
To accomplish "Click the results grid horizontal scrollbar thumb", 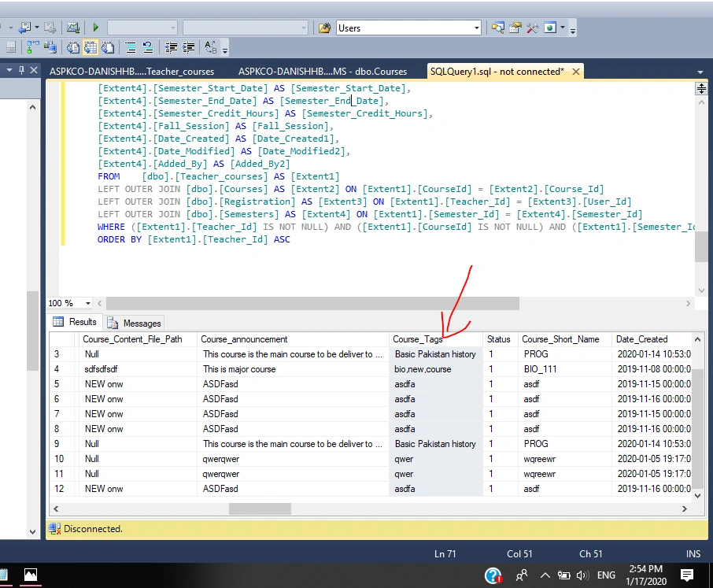I will pyautogui.click(x=260, y=508).
